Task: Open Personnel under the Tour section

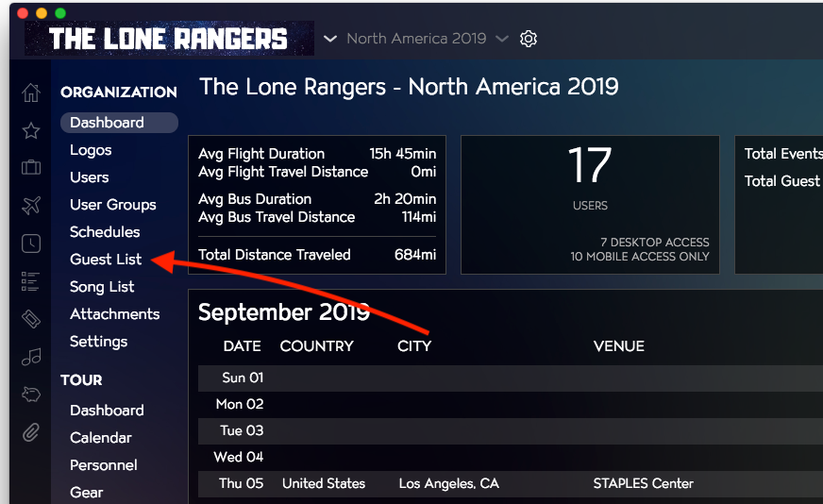Action: 104,465
